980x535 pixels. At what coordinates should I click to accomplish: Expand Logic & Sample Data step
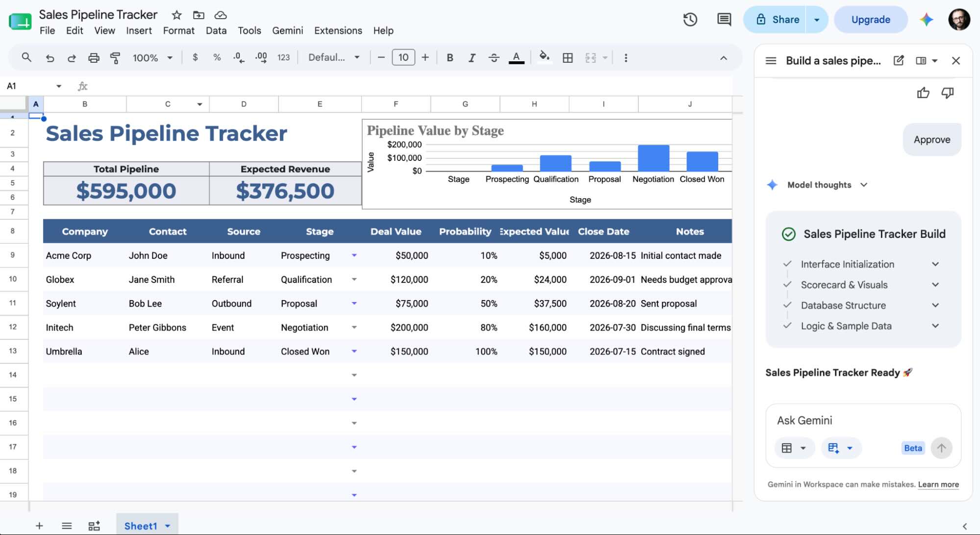(x=935, y=326)
